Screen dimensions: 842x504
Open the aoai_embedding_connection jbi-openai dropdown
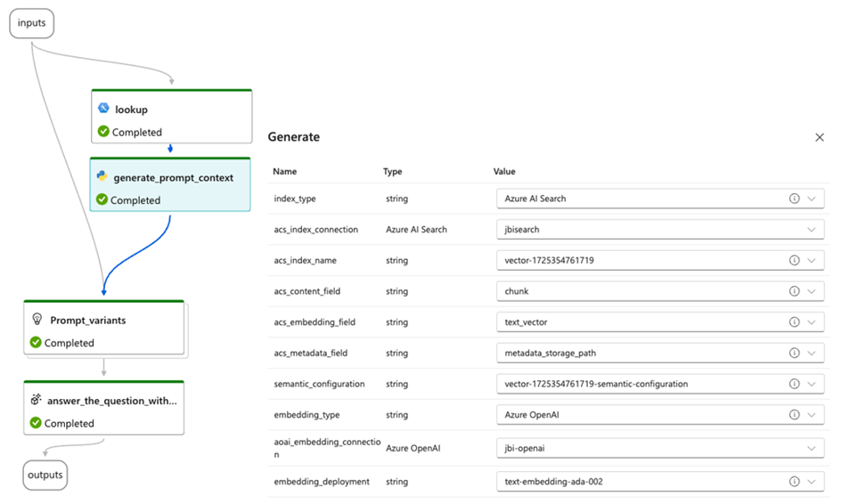(x=812, y=448)
